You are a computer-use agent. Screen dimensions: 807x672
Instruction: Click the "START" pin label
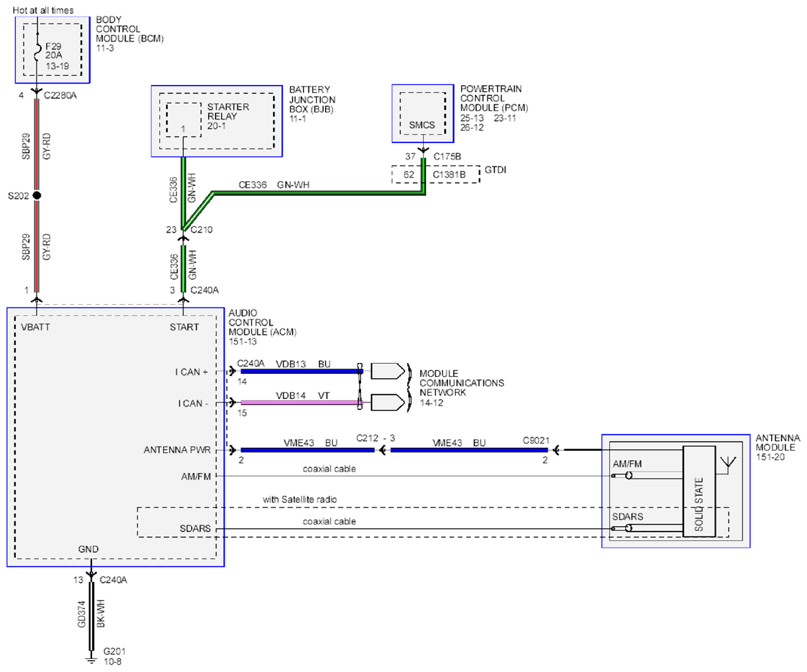184,327
